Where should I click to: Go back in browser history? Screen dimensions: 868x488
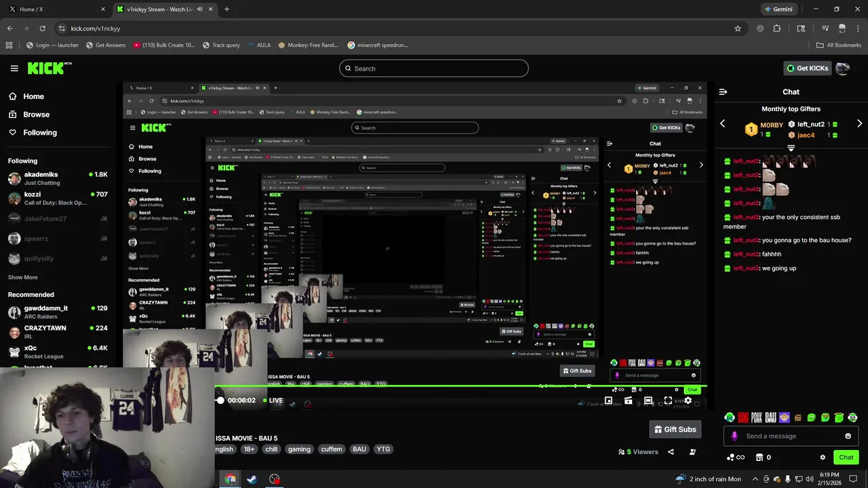coord(9,28)
